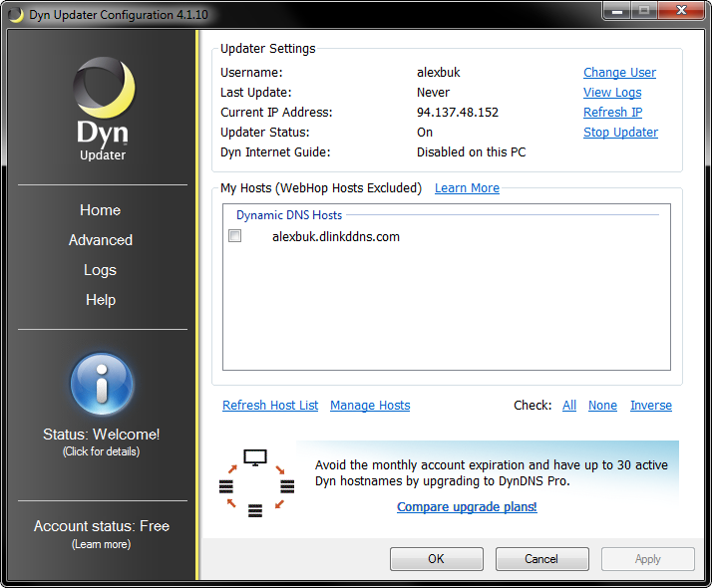Click the Dynamic DNS Hosts group header
Viewport: 712px width, 588px height.
coord(289,215)
